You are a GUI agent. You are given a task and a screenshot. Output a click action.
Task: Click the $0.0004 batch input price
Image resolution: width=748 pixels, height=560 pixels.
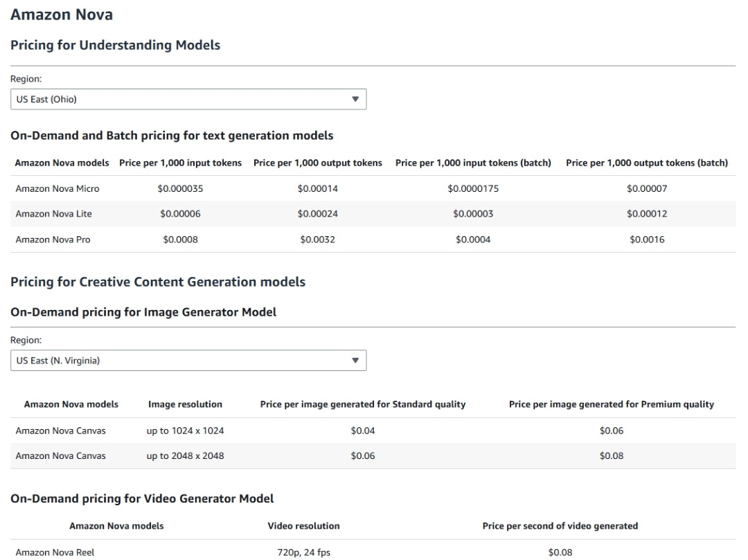pyautogui.click(x=473, y=240)
